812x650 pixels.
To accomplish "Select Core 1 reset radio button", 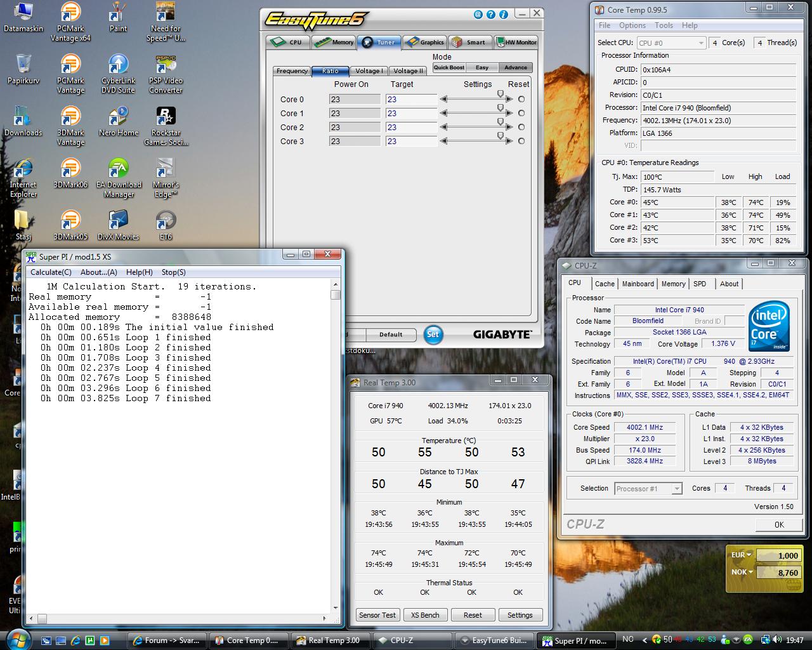I will (521, 113).
